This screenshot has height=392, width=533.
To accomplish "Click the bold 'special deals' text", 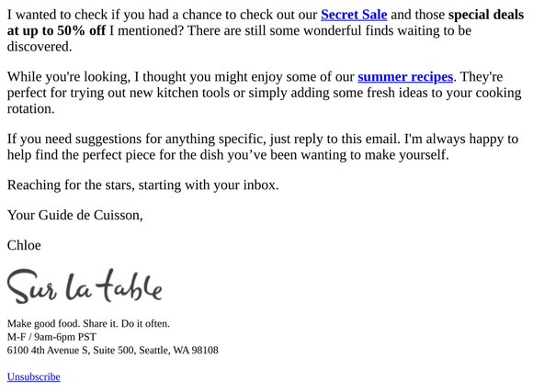I will pos(486,15).
